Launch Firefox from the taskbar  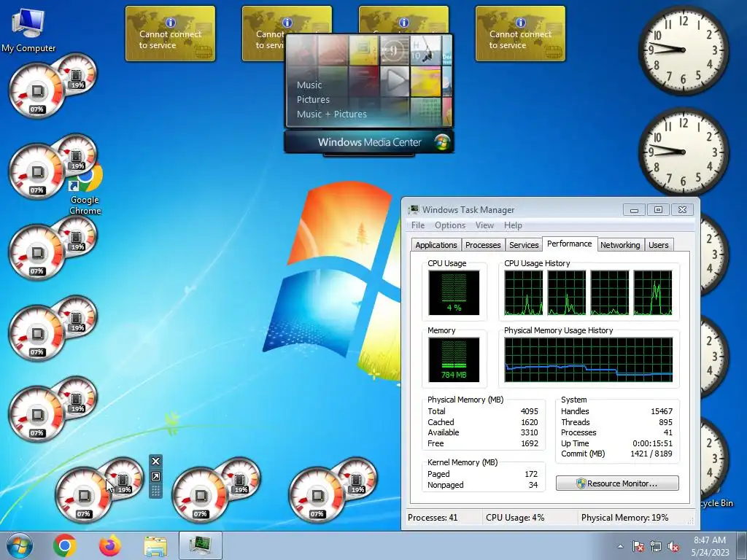click(110, 545)
